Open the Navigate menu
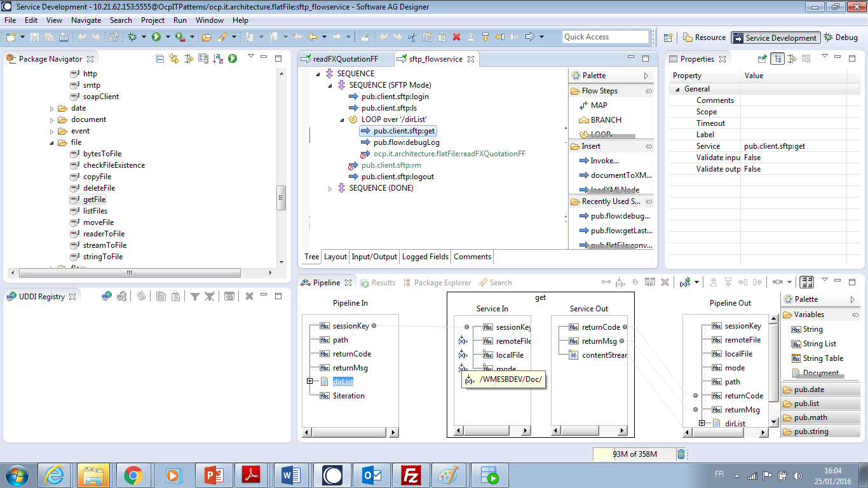 click(x=86, y=20)
